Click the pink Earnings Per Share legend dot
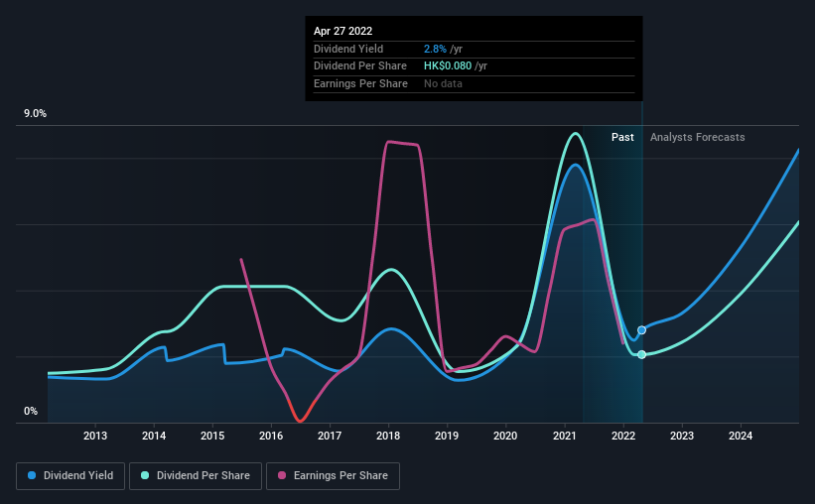This screenshot has height=504, width=815. (x=282, y=475)
